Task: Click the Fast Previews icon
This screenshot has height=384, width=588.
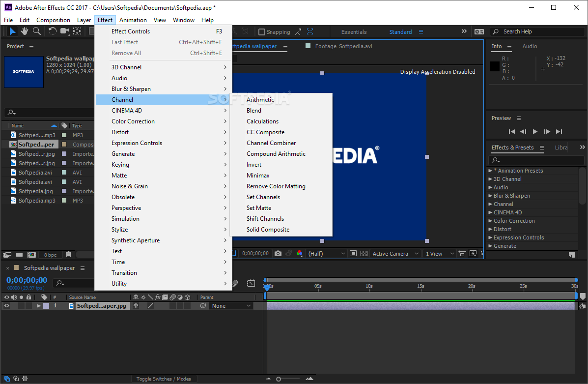Action: click(x=473, y=254)
